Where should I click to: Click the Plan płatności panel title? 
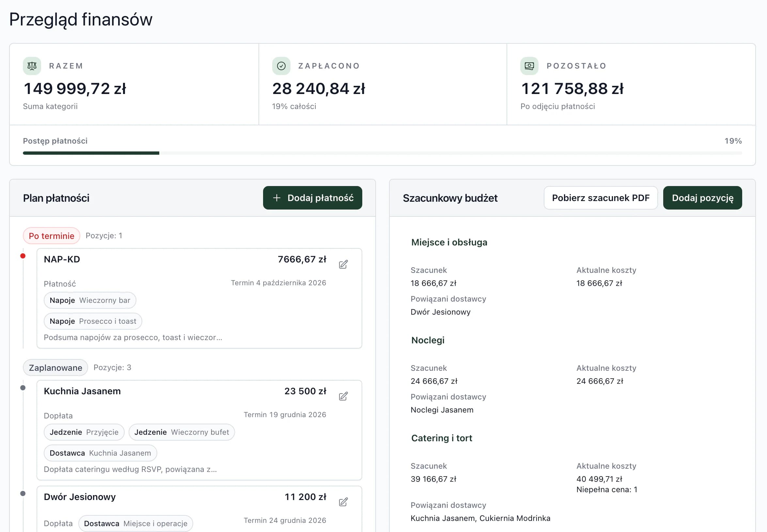pos(56,198)
